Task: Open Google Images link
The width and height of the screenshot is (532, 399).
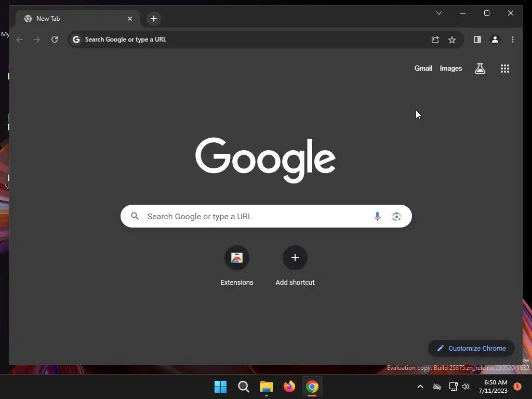Action: [x=450, y=68]
